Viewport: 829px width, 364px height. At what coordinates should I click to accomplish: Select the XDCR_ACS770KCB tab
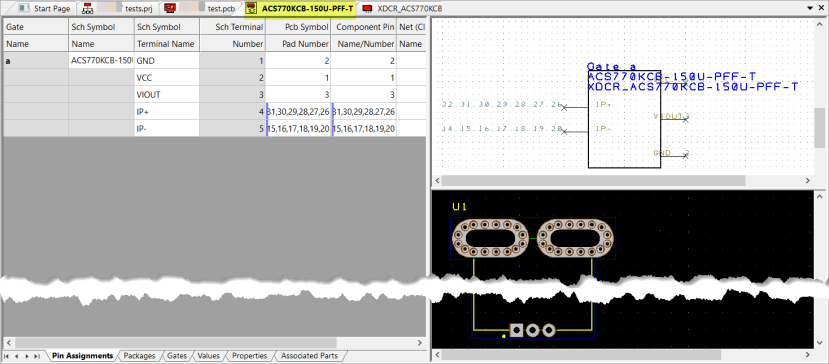tap(402, 9)
